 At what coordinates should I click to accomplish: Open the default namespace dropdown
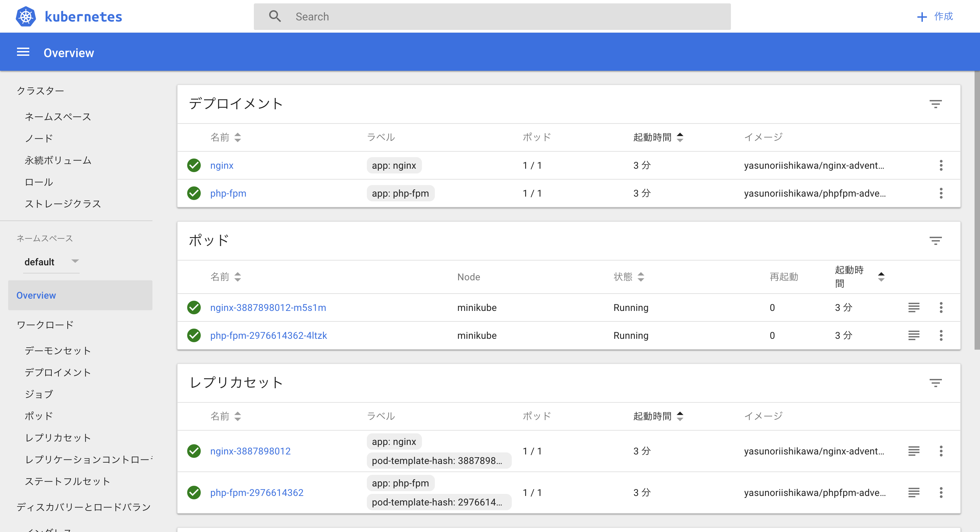[x=51, y=262]
